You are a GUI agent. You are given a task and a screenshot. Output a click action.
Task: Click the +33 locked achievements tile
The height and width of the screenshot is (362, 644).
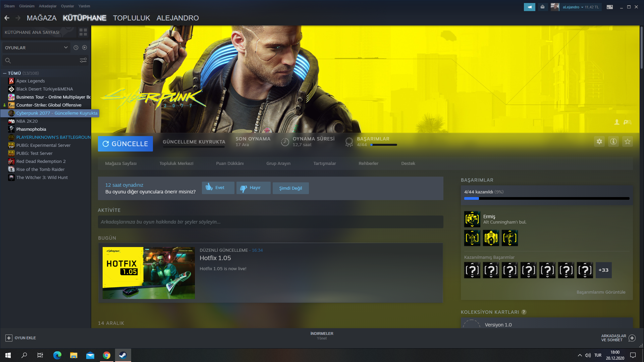tap(603, 270)
